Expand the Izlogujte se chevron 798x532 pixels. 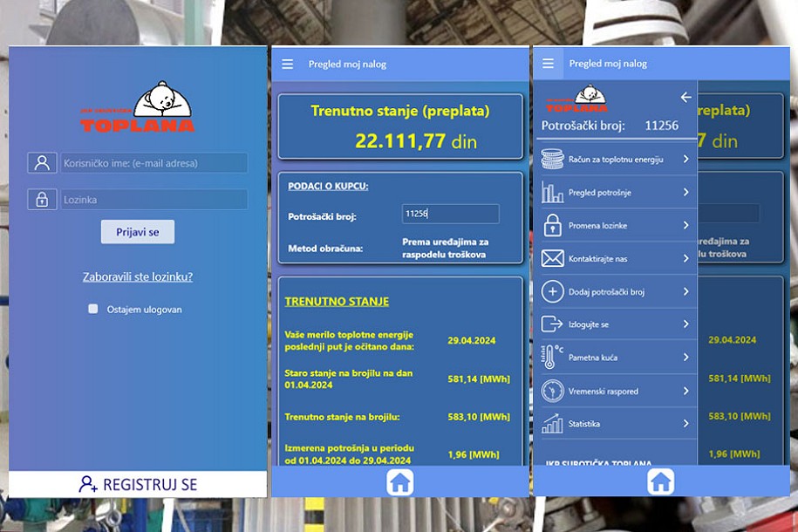pyautogui.click(x=686, y=324)
